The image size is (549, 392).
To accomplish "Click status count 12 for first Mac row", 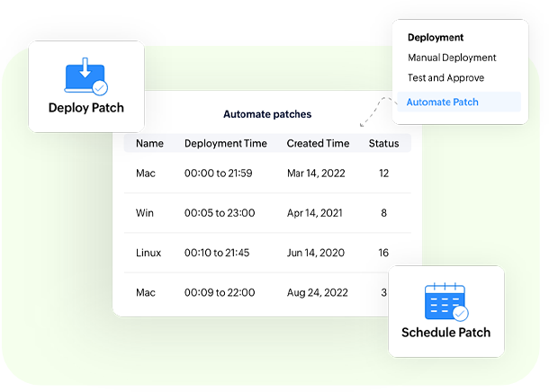I will (383, 173).
